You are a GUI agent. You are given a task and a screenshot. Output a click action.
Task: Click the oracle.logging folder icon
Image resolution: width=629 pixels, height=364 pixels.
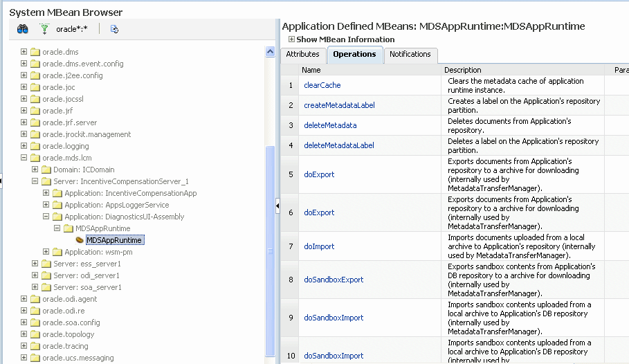(35, 146)
